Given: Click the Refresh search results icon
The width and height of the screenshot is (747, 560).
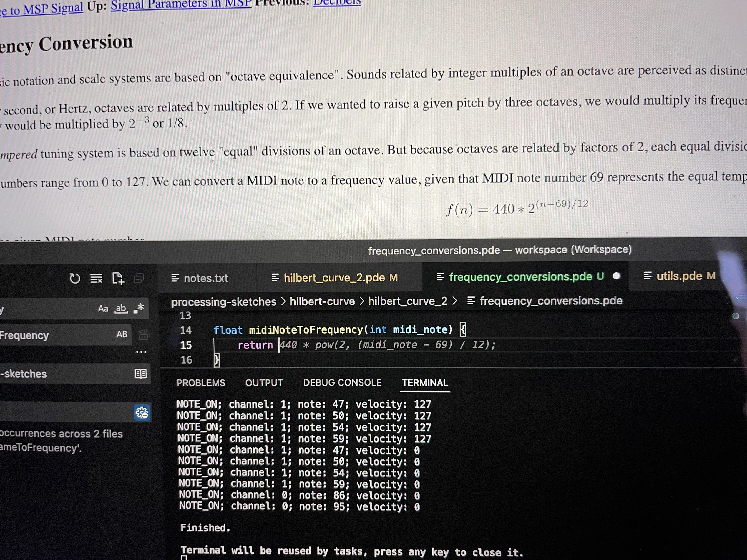Looking at the screenshot, I should [x=75, y=279].
